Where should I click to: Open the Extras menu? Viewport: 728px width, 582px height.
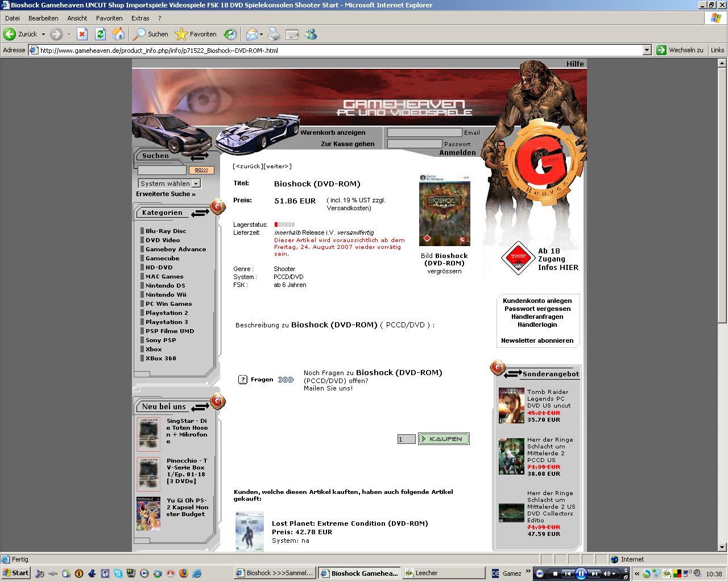pyautogui.click(x=140, y=18)
